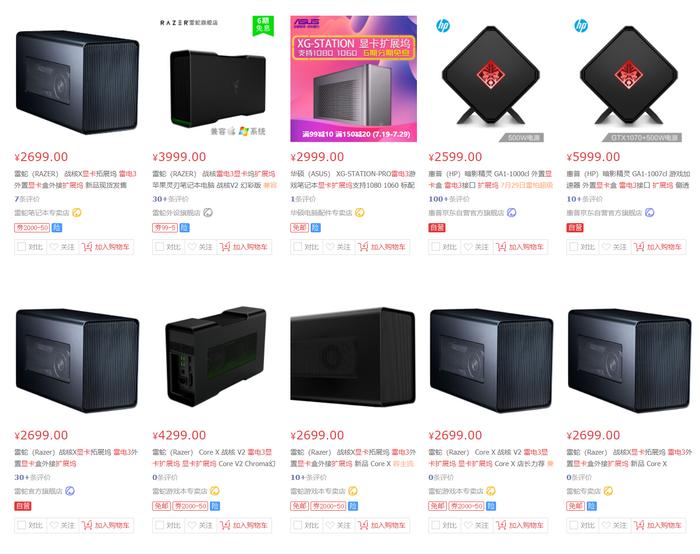This screenshot has height=554, width=700.
Task: Add ASUS XG-STATION-PRO to shopping cart
Action: pyautogui.click(x=382, y=247)
